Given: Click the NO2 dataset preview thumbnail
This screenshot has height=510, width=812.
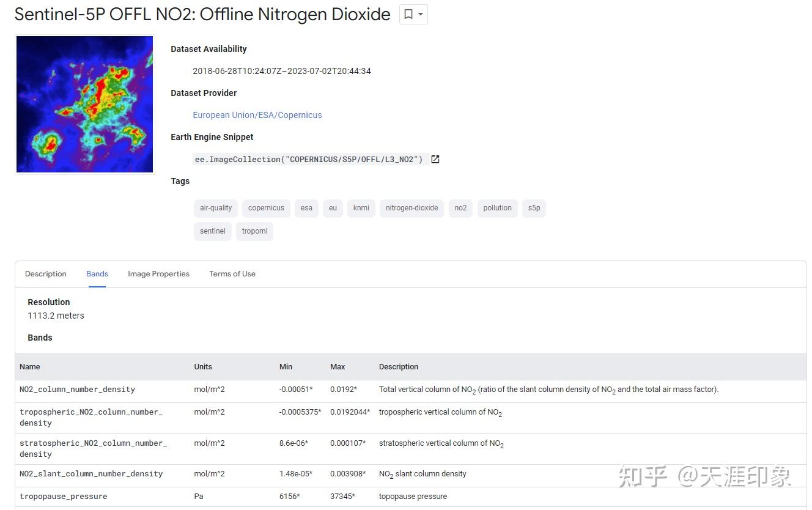Looking at the screenshot, I should (84, 104).
